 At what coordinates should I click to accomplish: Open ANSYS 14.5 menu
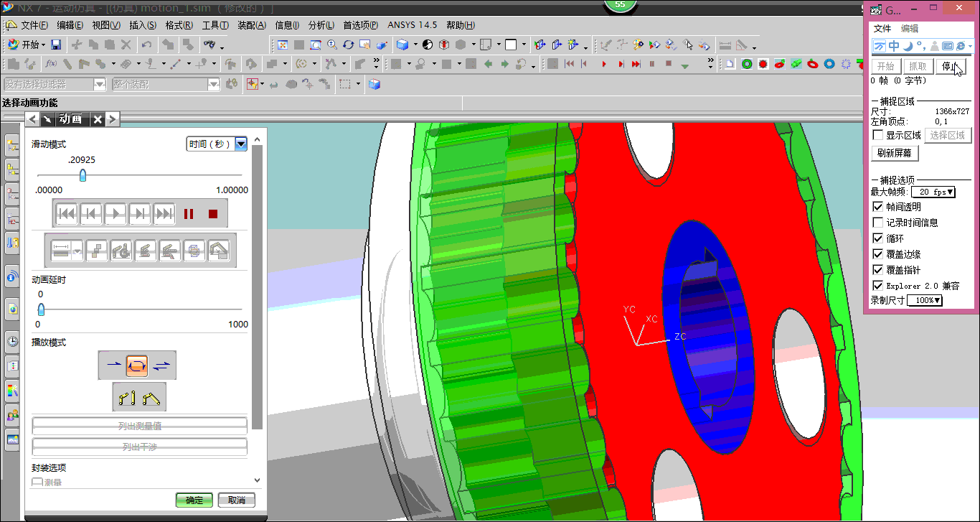pos(413,25)
